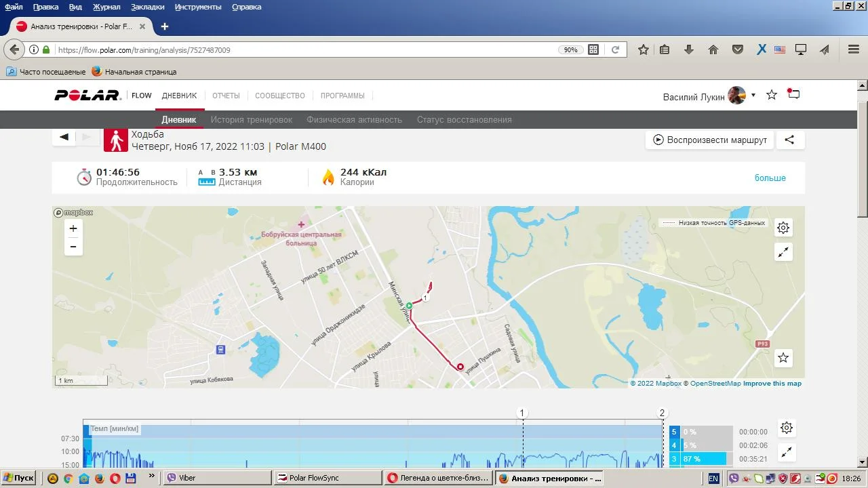Open the Справка menu
868x488 pixels.
(247, 7)
